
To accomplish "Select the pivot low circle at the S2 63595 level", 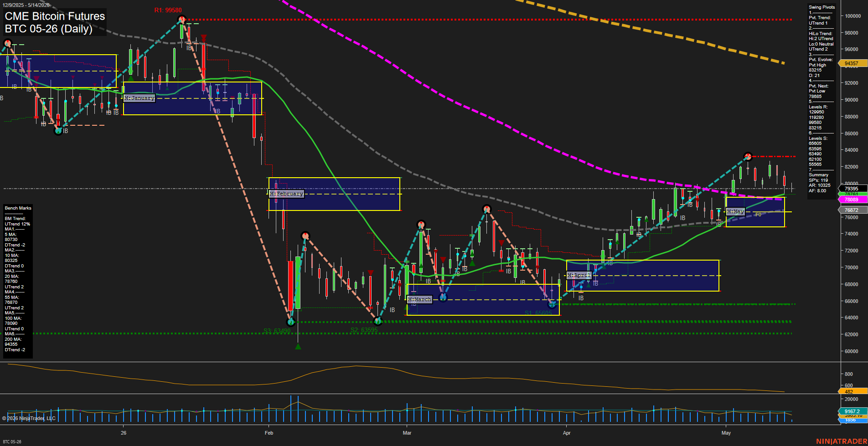I will tap(377, 321).
